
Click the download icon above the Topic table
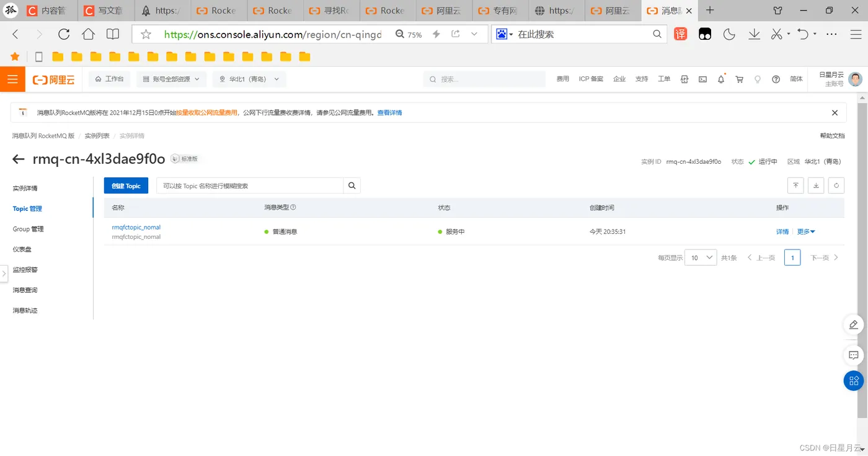click(816, 186)
